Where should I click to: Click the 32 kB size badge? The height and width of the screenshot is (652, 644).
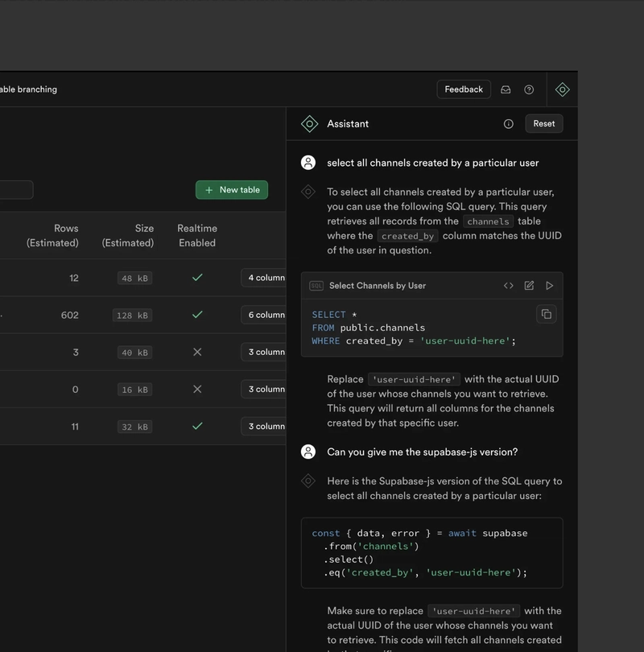click(x=134, y=427)
